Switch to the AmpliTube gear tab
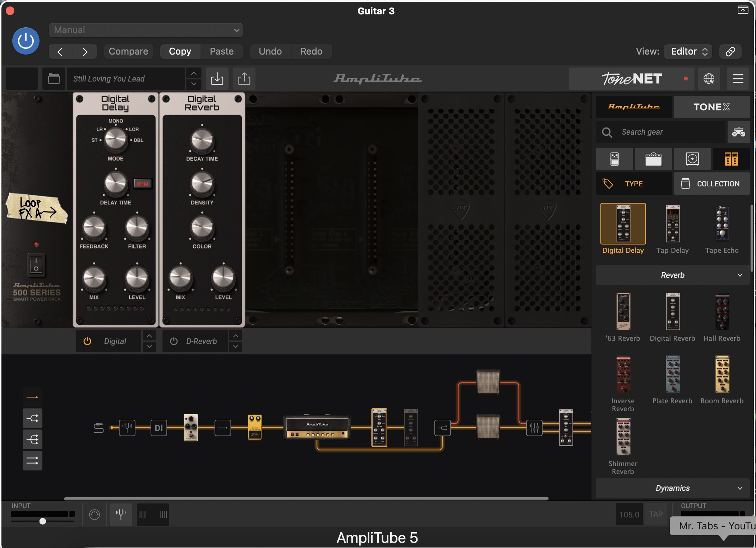 (634, 107)
